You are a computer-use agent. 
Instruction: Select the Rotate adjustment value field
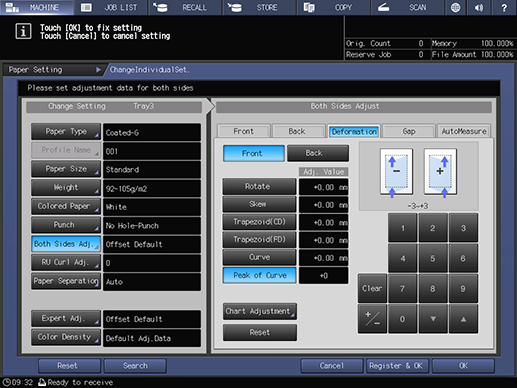click(323, 187)
